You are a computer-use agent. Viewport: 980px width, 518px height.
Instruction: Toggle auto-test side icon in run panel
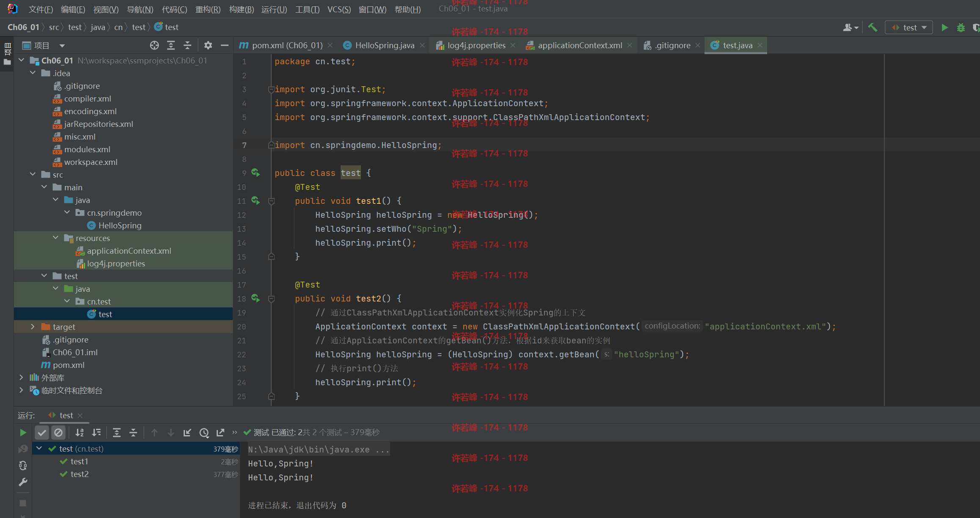click(23, 466)
